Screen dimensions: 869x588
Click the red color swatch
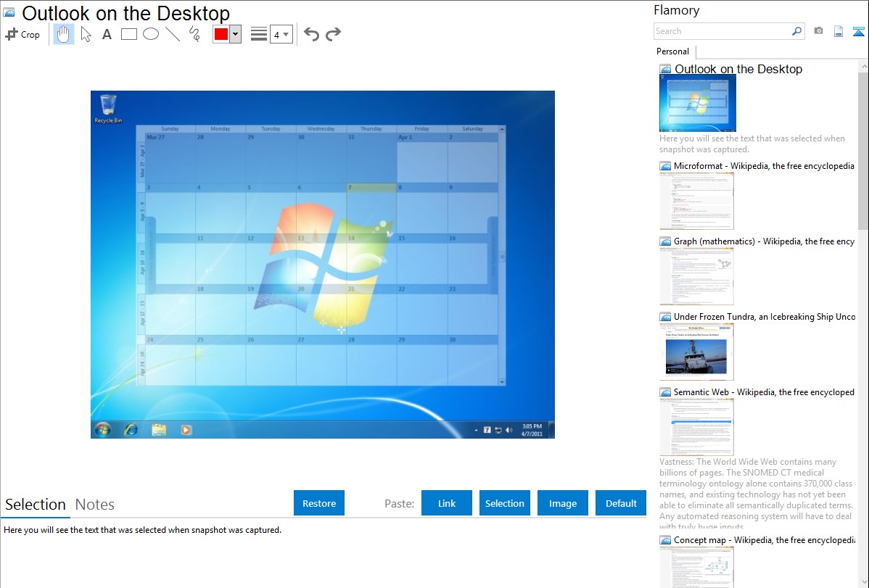click(x=221, y=34)
